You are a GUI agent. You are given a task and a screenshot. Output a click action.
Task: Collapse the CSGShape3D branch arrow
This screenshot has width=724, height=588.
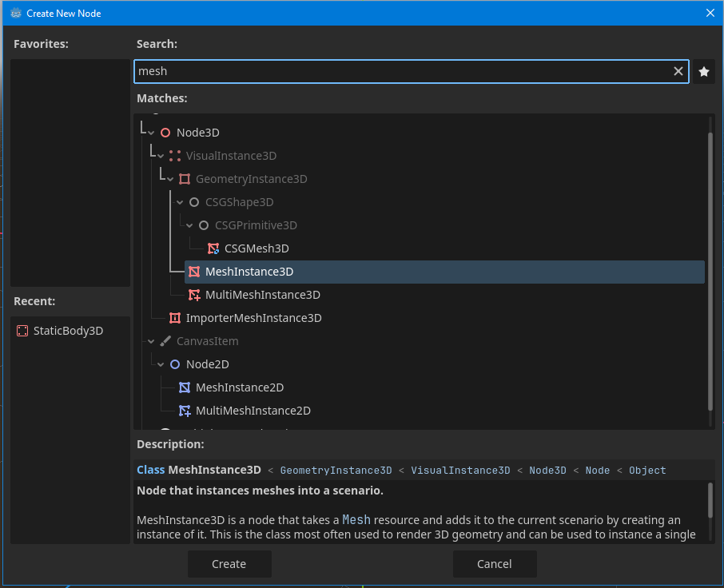[180, 202]
